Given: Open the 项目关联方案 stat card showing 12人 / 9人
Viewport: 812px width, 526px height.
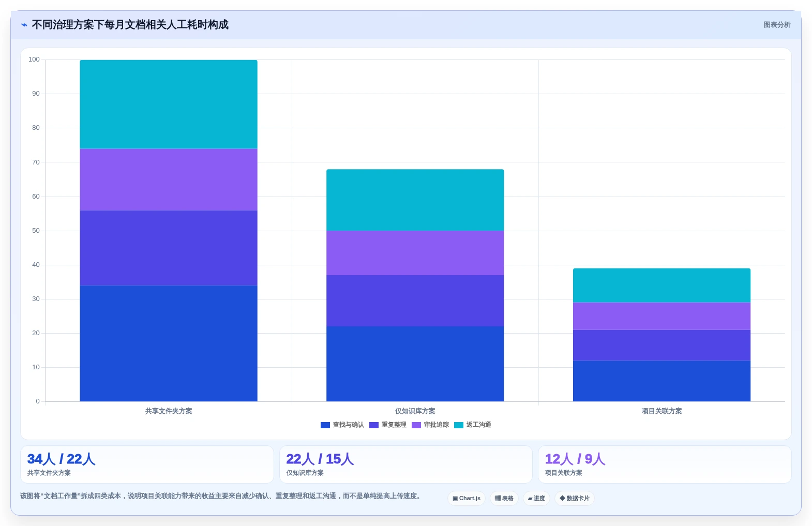Looking at the screenshot, I should [665, 464].
